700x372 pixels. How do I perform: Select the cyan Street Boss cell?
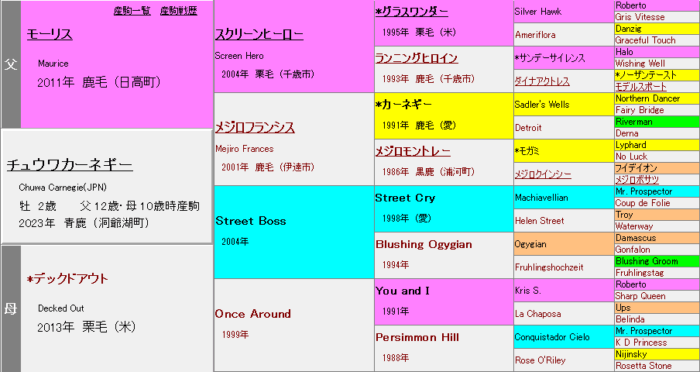point(294,232)
